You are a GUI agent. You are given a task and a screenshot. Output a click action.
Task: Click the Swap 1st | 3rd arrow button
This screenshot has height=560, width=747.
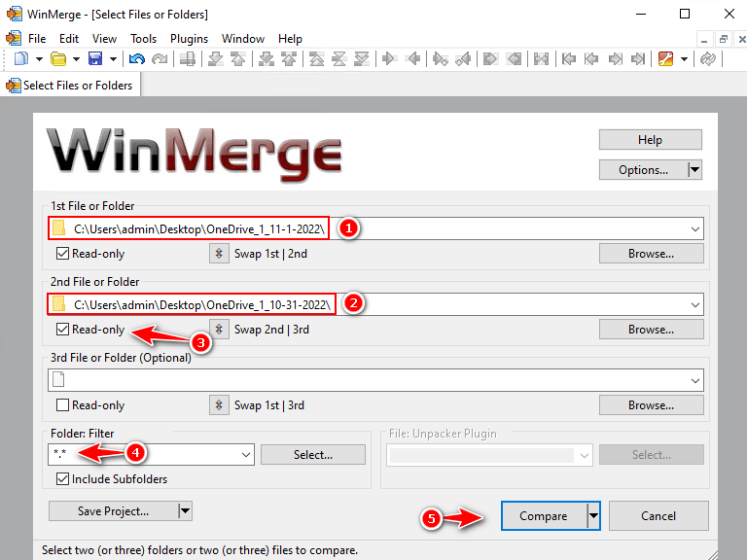[219, 405]
